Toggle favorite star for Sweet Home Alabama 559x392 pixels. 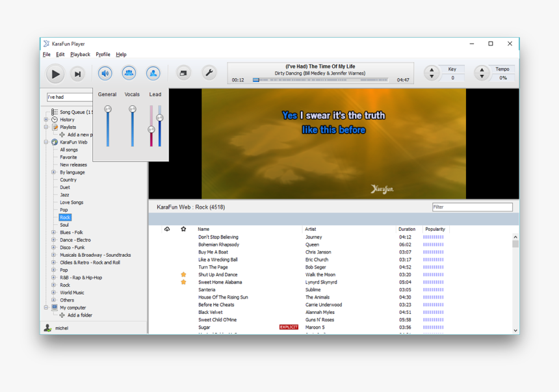183,282
